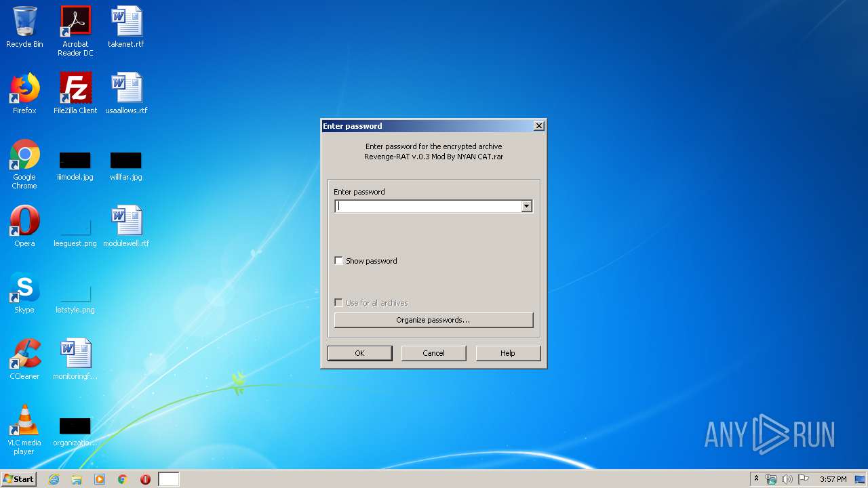Open Help from the password dialog
The height and width of the screenshot is (488, 868).
[x=508, y=353]
